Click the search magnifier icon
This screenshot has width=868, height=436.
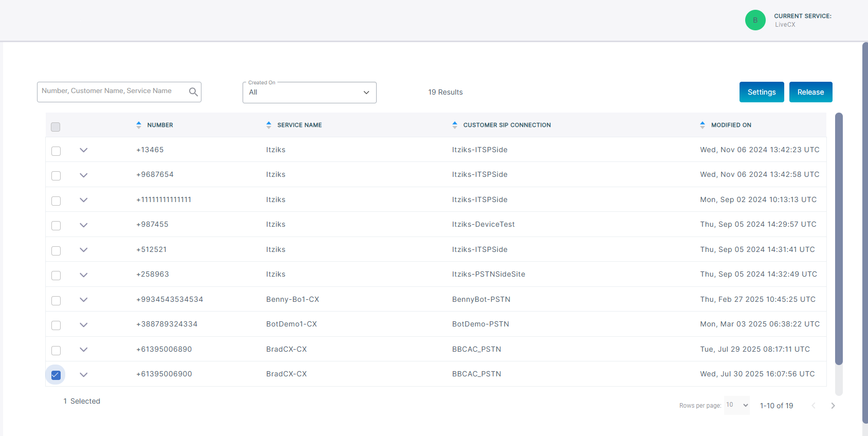(x=193, y=92)
